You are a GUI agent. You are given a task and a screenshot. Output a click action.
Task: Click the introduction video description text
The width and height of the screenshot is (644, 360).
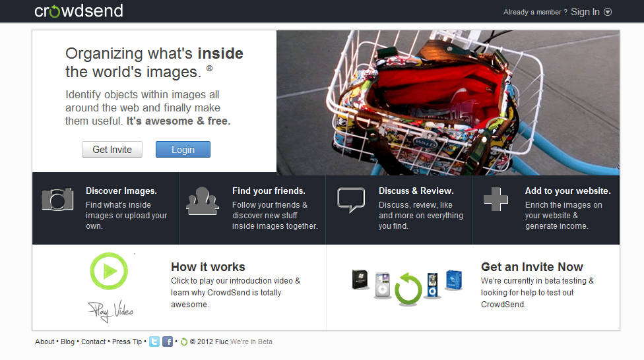click(x=236, y=292)
